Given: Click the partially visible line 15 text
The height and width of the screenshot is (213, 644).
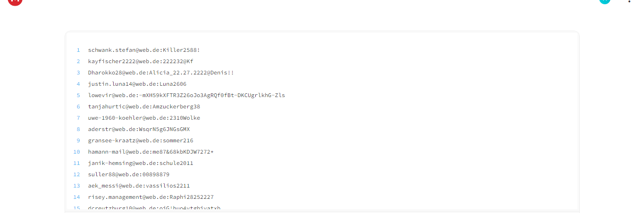Looking at the screenshot, I should coord(154,208).
